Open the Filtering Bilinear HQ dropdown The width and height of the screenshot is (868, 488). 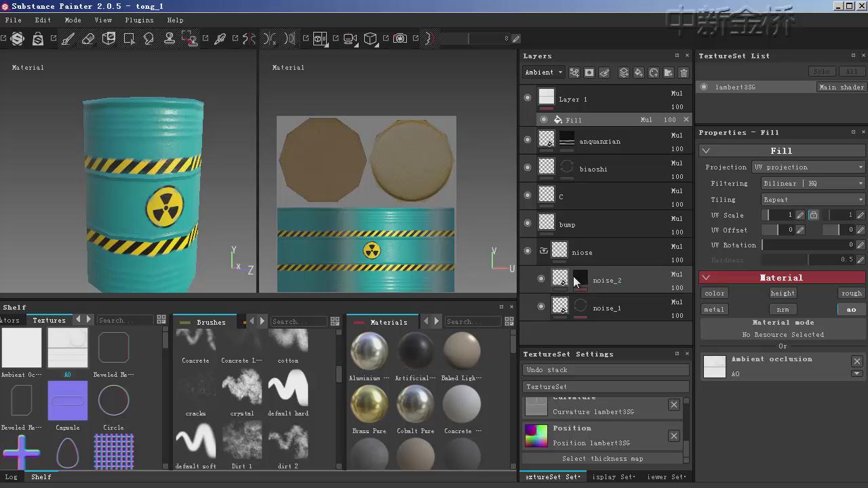click(812, 184)
